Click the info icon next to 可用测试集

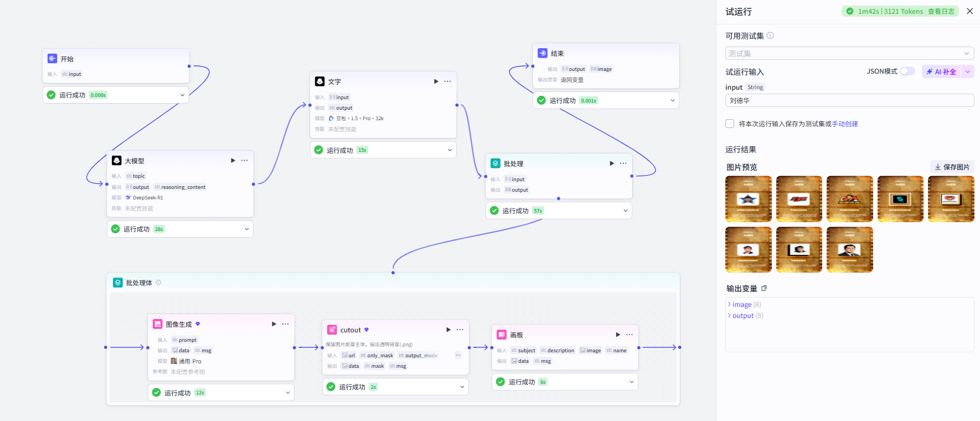click(x=770, y=35)
